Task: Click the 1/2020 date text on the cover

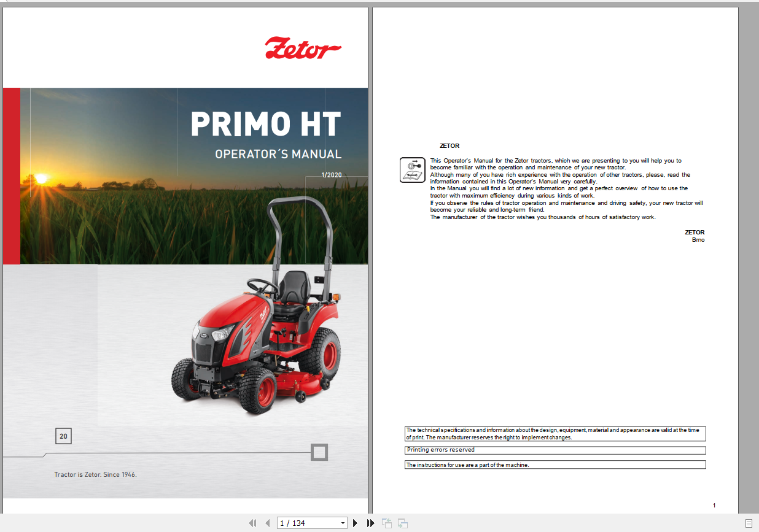Action: (x=331, y=175)
